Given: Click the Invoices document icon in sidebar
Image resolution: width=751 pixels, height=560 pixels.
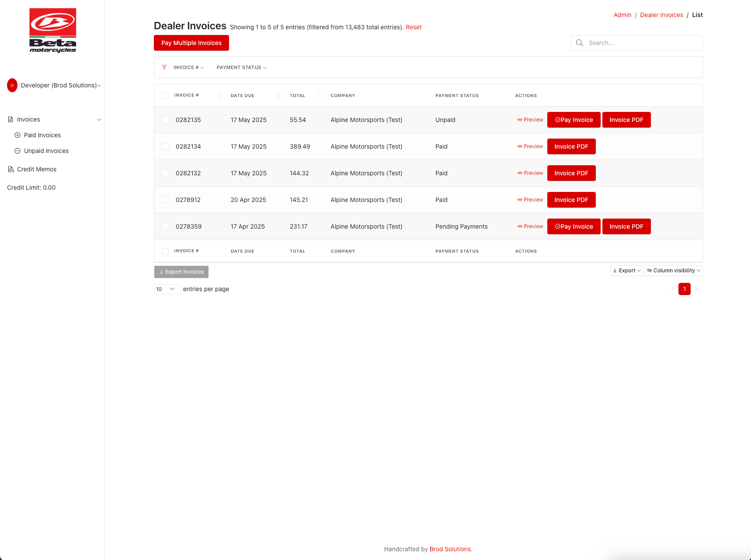Looking at the screenshot, I should tap(10, 119).
